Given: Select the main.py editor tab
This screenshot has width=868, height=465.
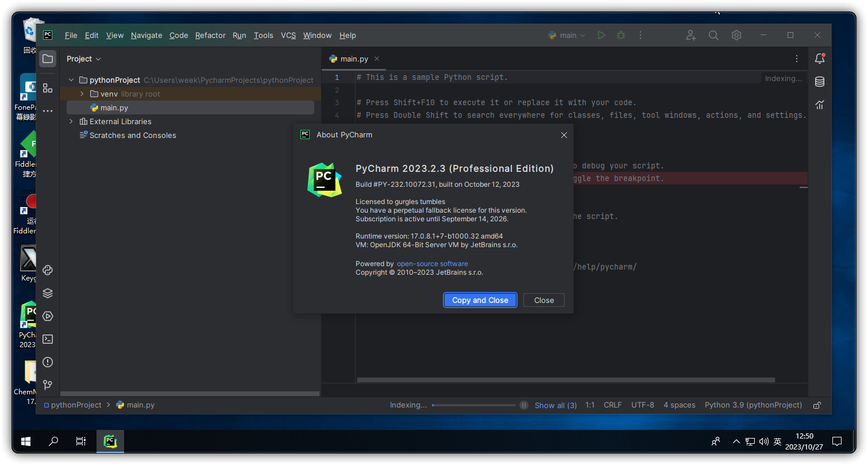Looking at the screenshot, I should [353, 58].
